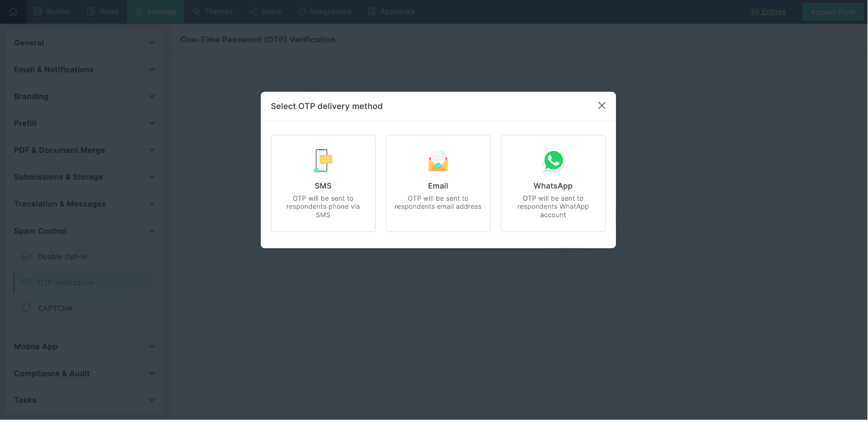Click the CAPTCHA sidebar icon
This screenshot has width=868, height=422.
pyautogui.click(x=27, y=308)
